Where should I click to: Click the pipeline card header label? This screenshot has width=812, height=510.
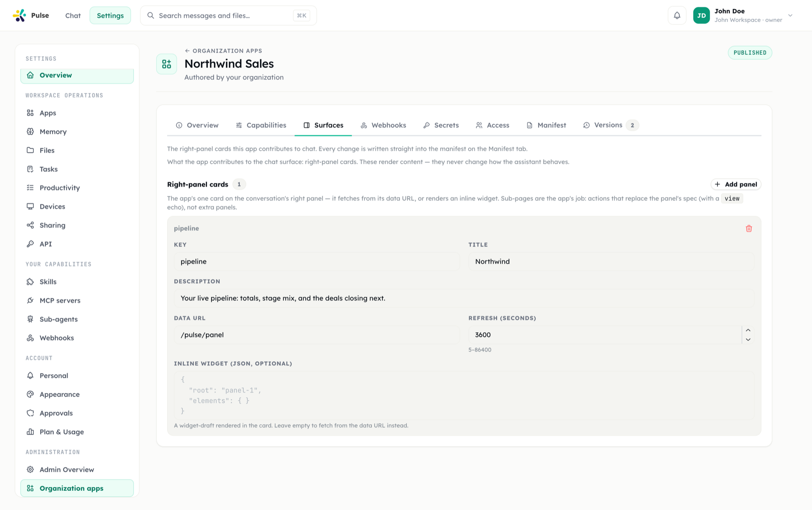(186, 228)
